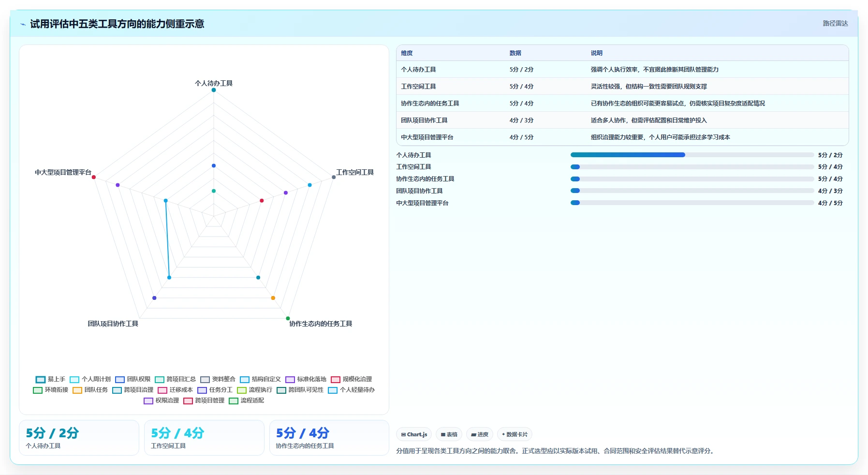Open the 5分 / 4分 工作空间工具 data card
The width and height of the screenshot is (868, 475).
(x=204, y=438)
